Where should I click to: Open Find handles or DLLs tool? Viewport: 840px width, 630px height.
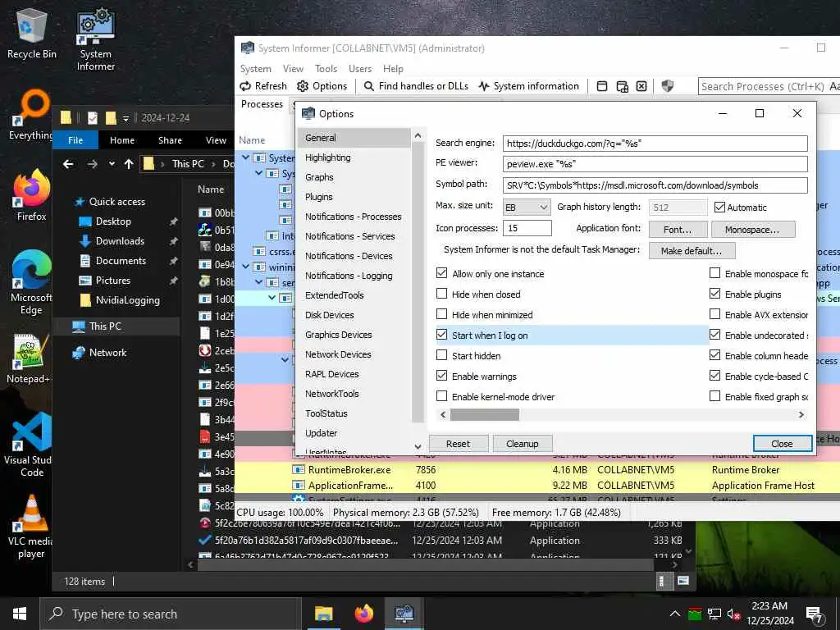tap(416, 86)
